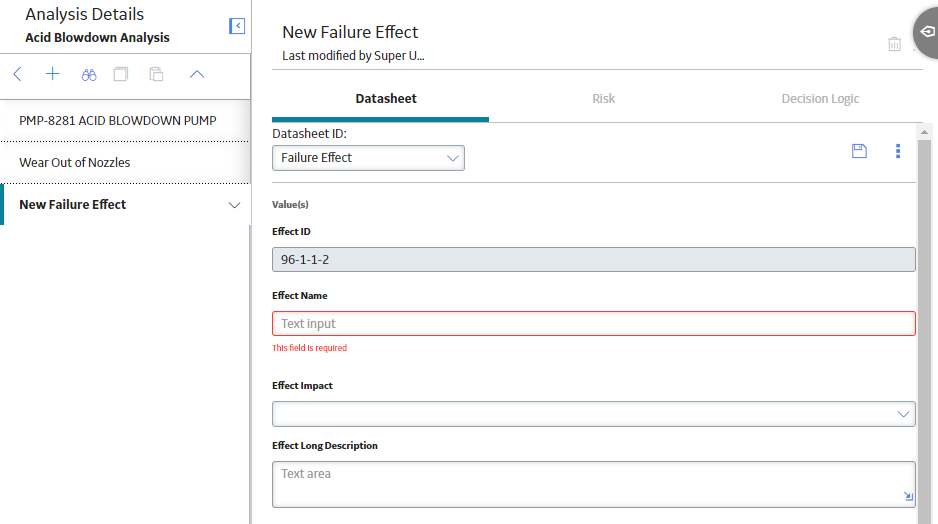Screen dimensions: 938x524
Task: Open search with the binoculars icon
Action: coord(89,75)
